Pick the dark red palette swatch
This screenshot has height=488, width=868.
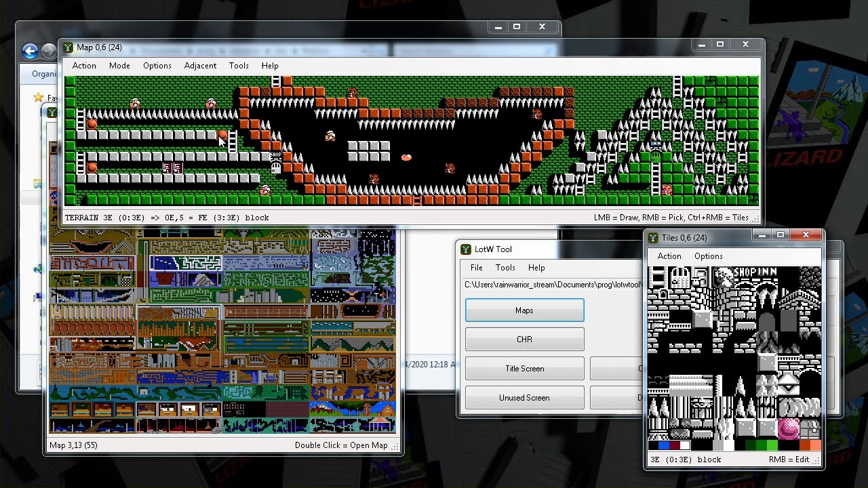675,445
